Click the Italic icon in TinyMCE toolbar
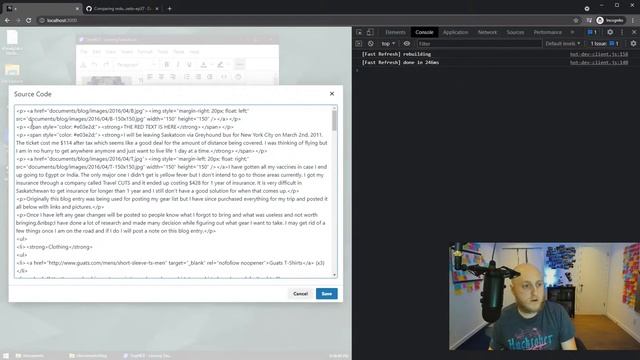Image resolution: width=640 pixels, height=360 pixels. [x=178, y=64]
